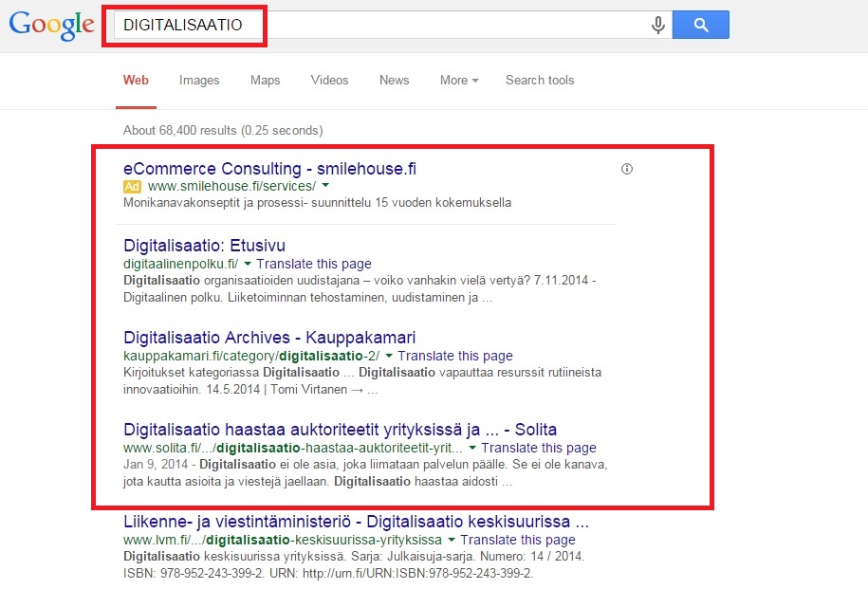
Task: Click the Monikanavakonseptit ja prosessi- suunnittelu ad description
Action: point(317,203)
